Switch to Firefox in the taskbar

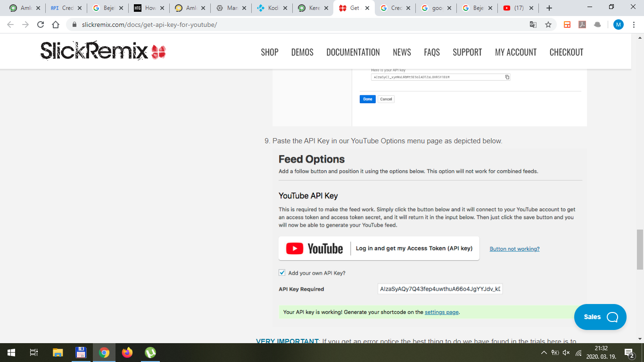[x=127, y=353]
